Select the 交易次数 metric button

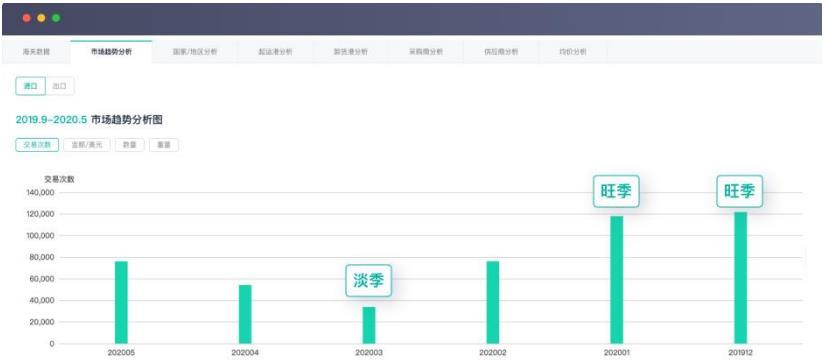pyautogui.click(x=37, y=145)
